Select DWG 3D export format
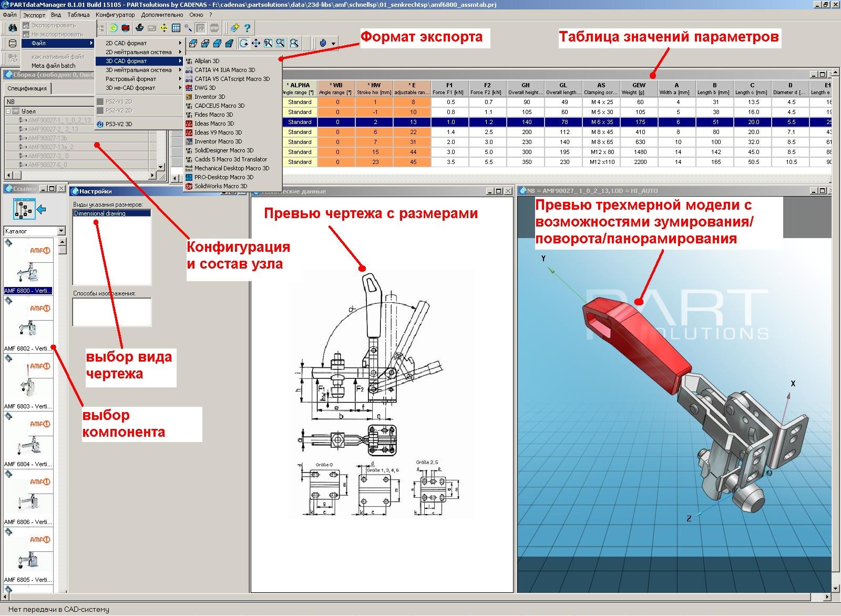The height and width of the screenshot is (616, 841). click(232, 88)
